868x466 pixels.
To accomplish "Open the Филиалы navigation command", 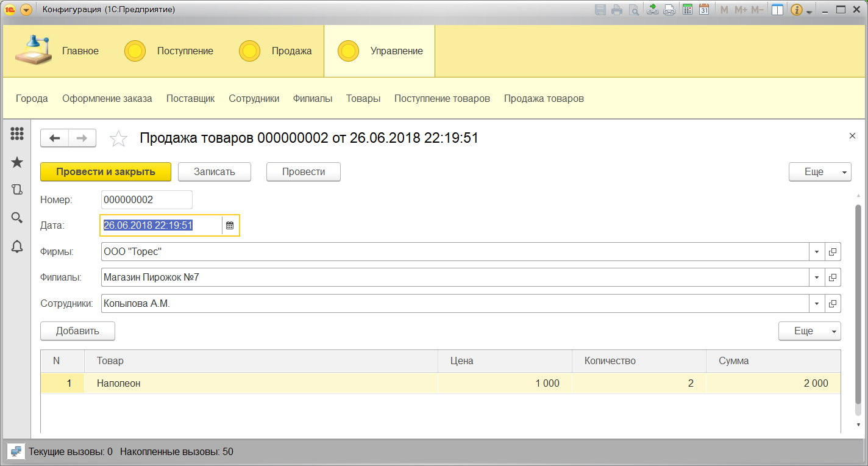I will [x=313, y=98].
